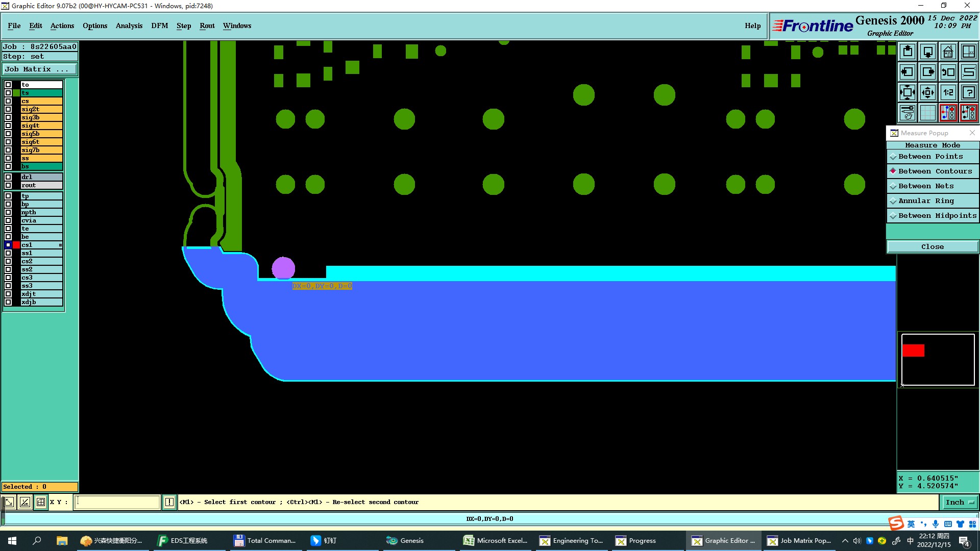
Task: Toggle the checkbox for drl layer
Action: 8,177
